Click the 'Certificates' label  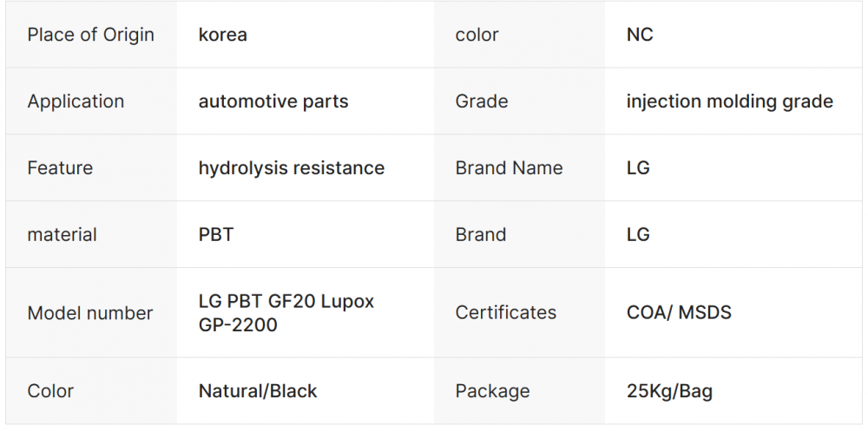(505, 312)
